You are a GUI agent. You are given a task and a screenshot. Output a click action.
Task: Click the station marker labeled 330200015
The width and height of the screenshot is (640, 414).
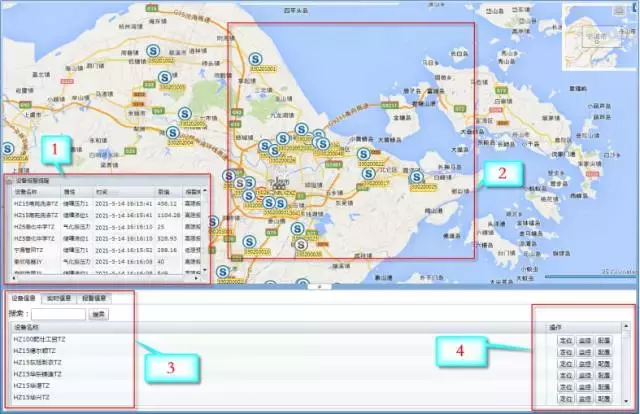pyautogui.click(x=417, y=178)
